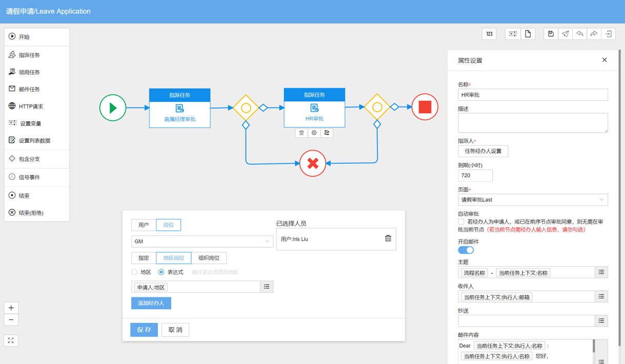The width and height of the screenshot is (625, 364).
Task: Check the 自动审批 checkbox
Action: coord(461,222)
